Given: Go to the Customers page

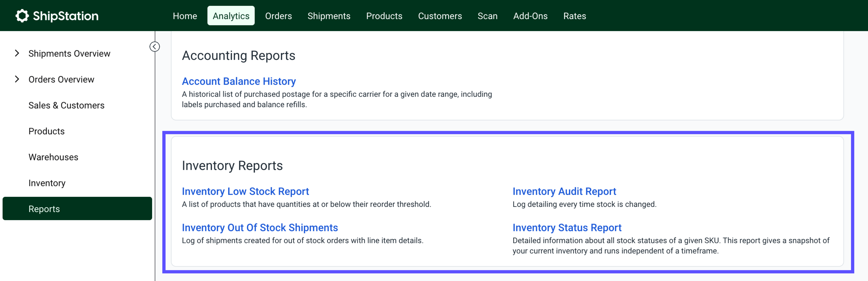Looking at the screenshot, I should tap(440, 15).
